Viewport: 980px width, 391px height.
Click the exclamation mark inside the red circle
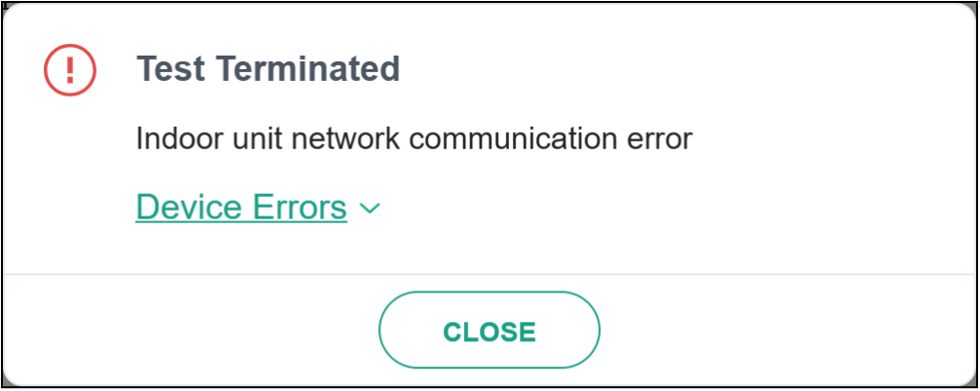click(69, 69)
